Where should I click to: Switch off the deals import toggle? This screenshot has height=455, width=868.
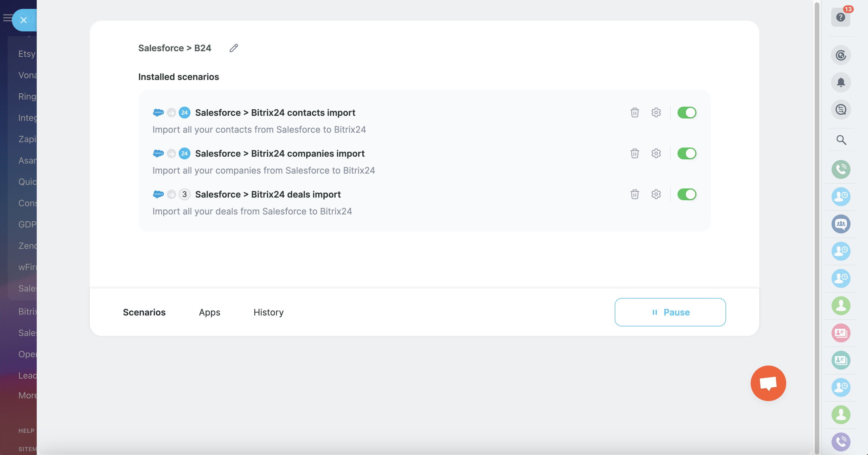(686, 194)
